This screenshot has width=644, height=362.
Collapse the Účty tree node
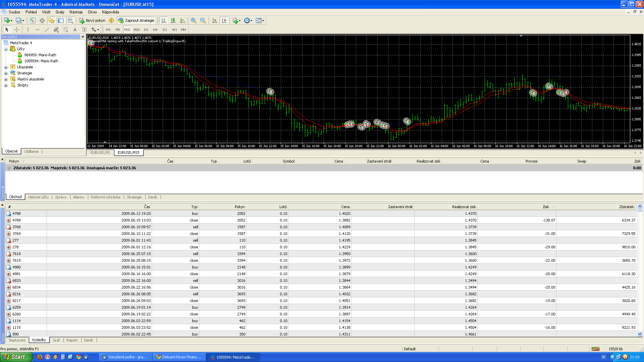pyautogui.click(x=6, y=49)
